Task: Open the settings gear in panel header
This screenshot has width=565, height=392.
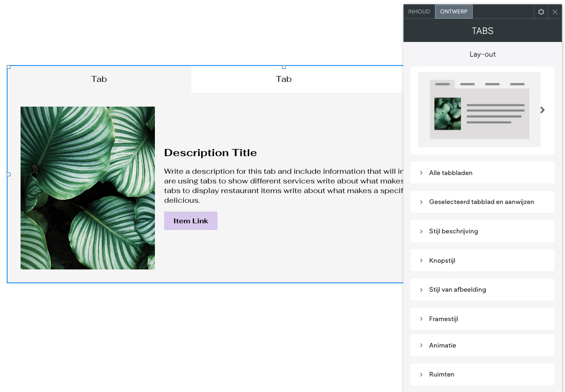Action: click(x=541, y=12)
